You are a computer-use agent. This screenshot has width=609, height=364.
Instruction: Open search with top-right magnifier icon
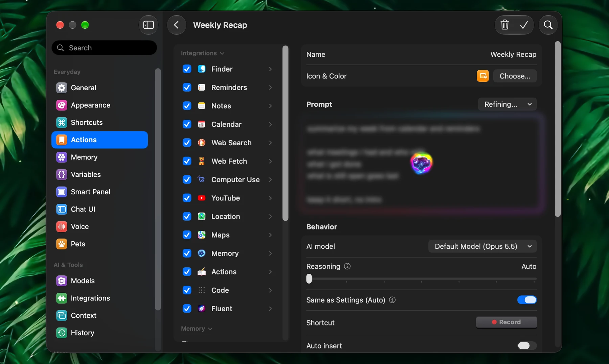(x=548, y=25)
